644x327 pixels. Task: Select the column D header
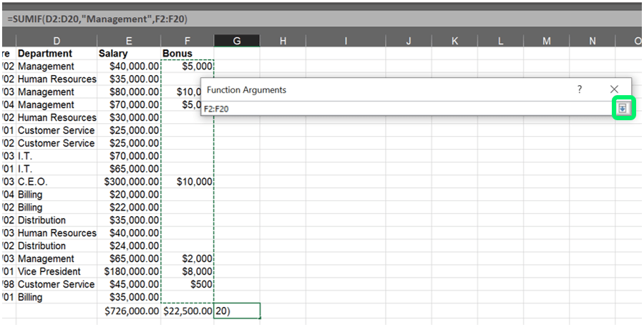click(57, 41)
